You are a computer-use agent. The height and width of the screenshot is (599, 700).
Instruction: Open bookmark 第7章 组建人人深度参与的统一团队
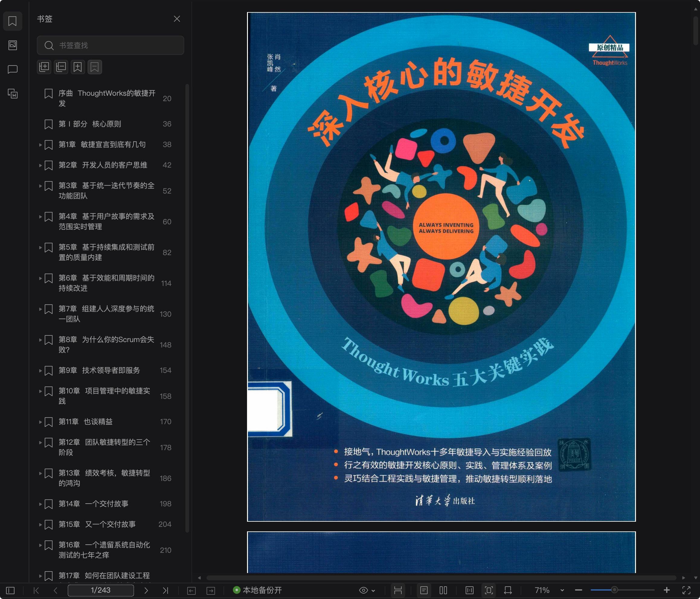[106, 314]
